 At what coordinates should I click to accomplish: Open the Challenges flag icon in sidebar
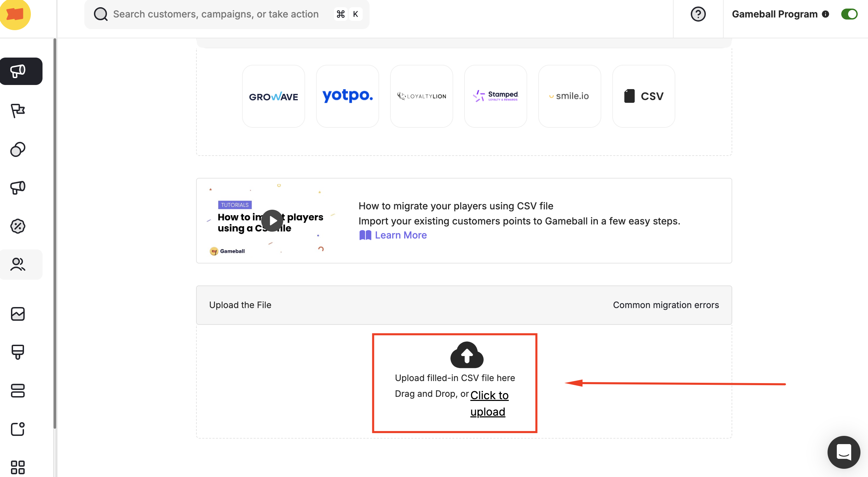click(x=18, y=110)
